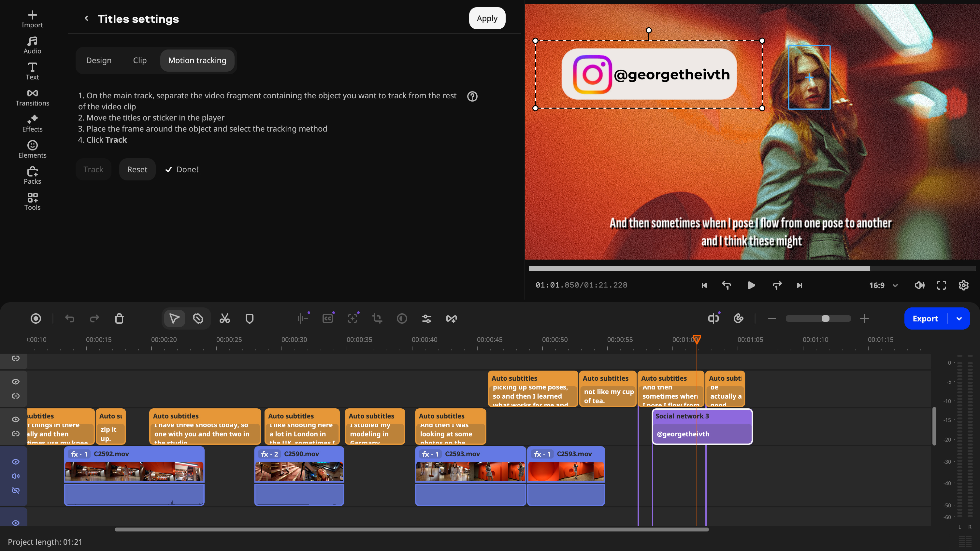The image size is (980, 551).
Task: Step forward one frame
Action: pos(777,285)
